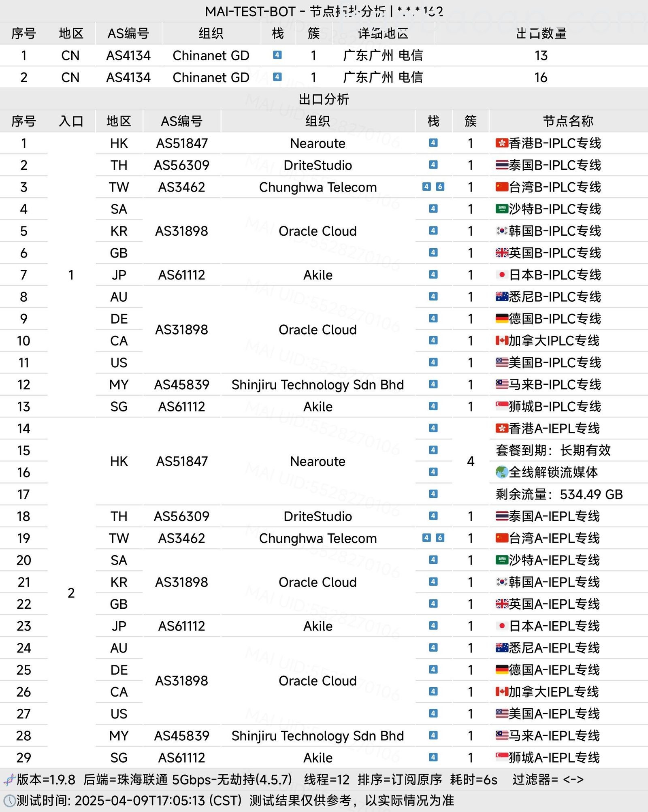Screen dimensions: 648x812
Task: Select the Thailand flag next to 泰国B-IPLC专线
Action: pos(502,165)
